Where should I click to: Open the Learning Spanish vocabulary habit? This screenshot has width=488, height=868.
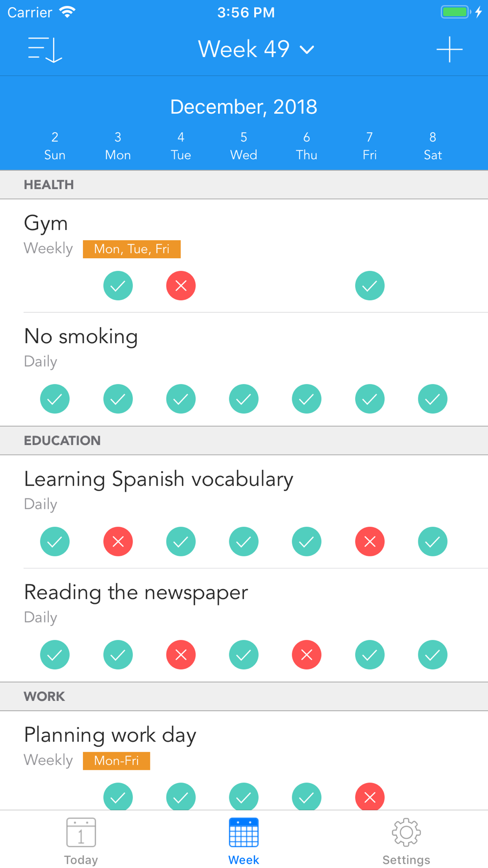click(x=159, y=479)
